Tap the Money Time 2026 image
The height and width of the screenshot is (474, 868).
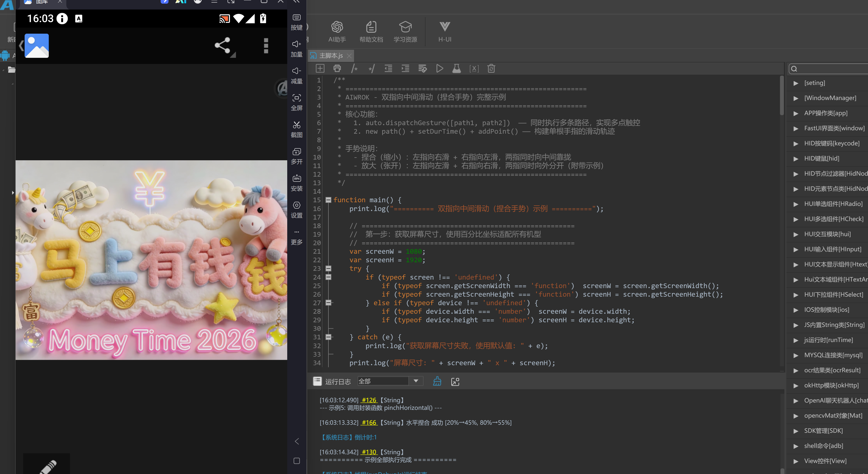click(x=151, y=260)
